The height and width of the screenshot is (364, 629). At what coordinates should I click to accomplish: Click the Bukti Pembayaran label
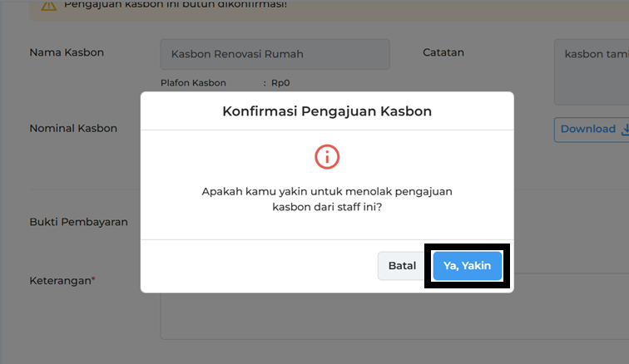click(x=78, y=222)
